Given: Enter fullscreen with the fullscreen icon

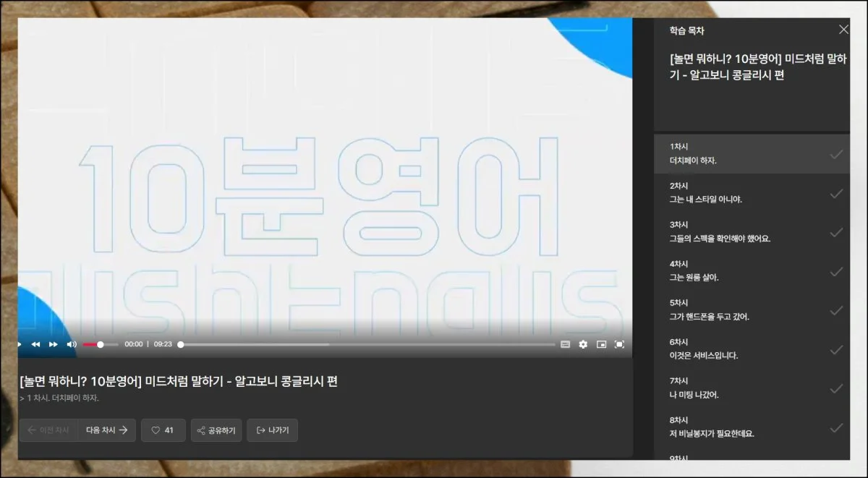Looking at the screenshot, I should pyautogui.click(x=619, y=344).
